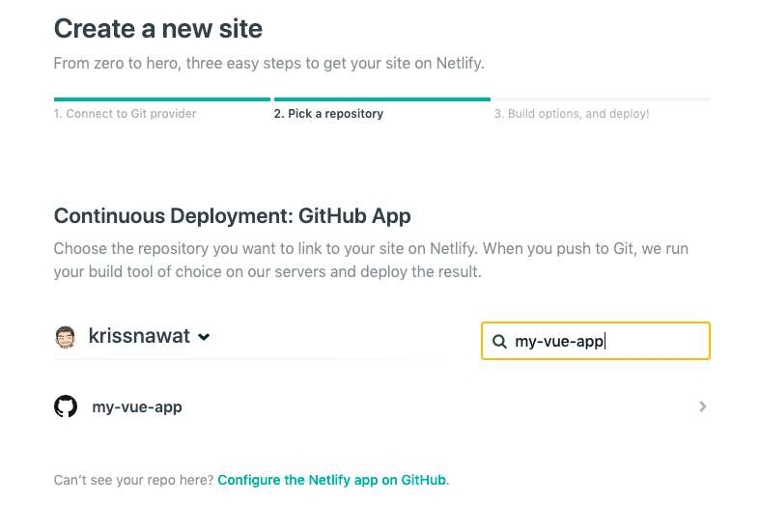Open step 3 Build options, and deploy
Image resolution: width=760 pixels, height=532 pixels.
pyautogui.click(x=572, y=114)
